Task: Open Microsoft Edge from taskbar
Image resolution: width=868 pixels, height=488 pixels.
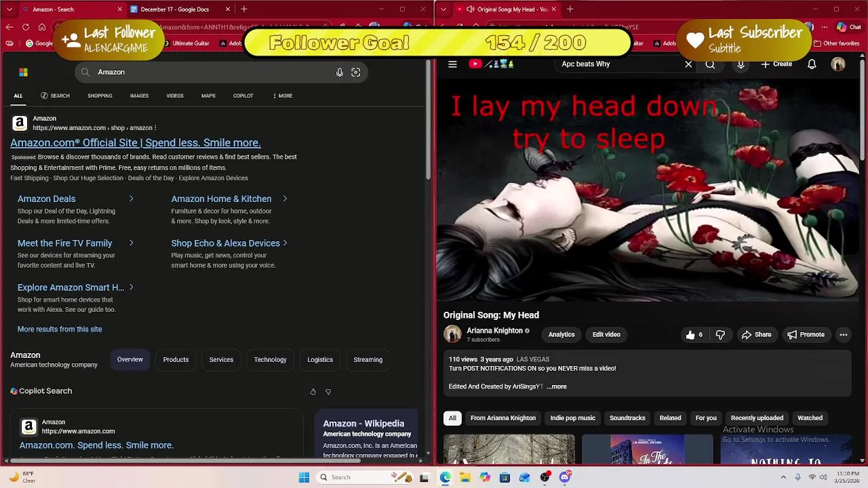Action: click(x=445, y=477)
